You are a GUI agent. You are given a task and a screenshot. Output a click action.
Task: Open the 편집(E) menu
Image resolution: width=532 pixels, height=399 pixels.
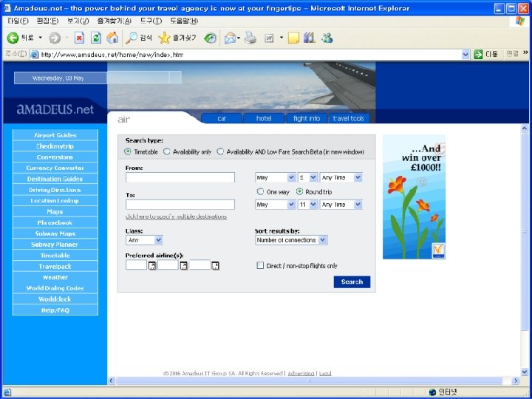pos(47,21)
